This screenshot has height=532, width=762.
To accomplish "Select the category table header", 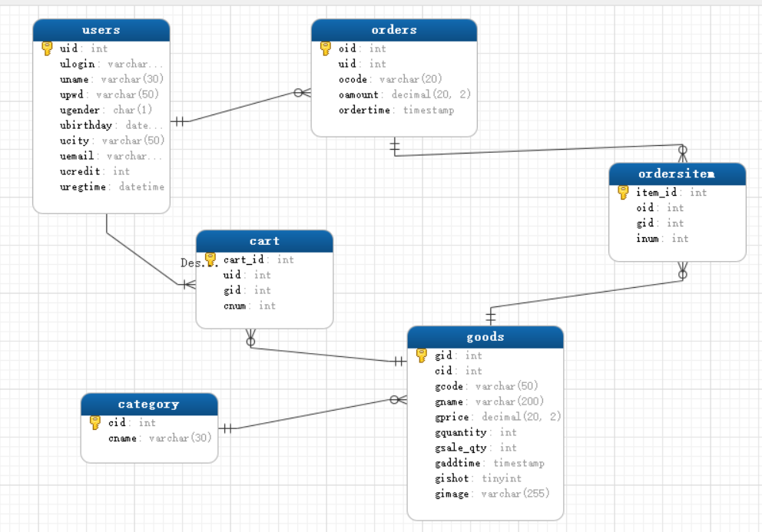I will [149, 405].
